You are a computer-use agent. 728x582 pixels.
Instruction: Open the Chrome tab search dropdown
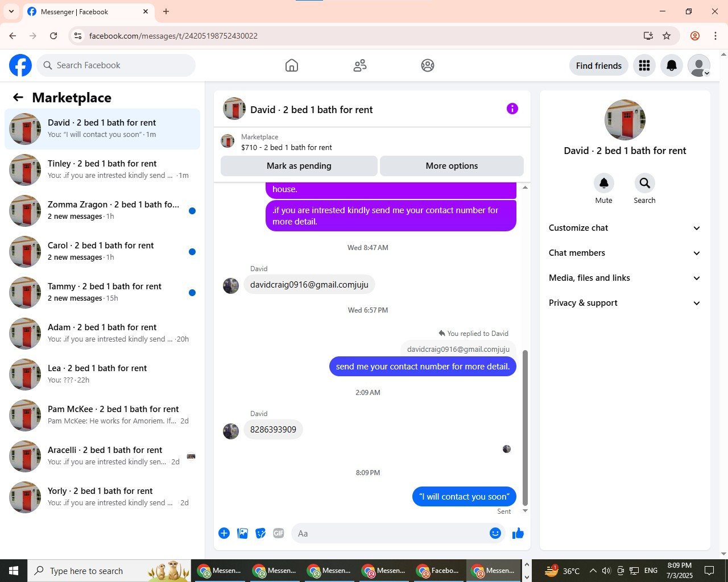11,11
